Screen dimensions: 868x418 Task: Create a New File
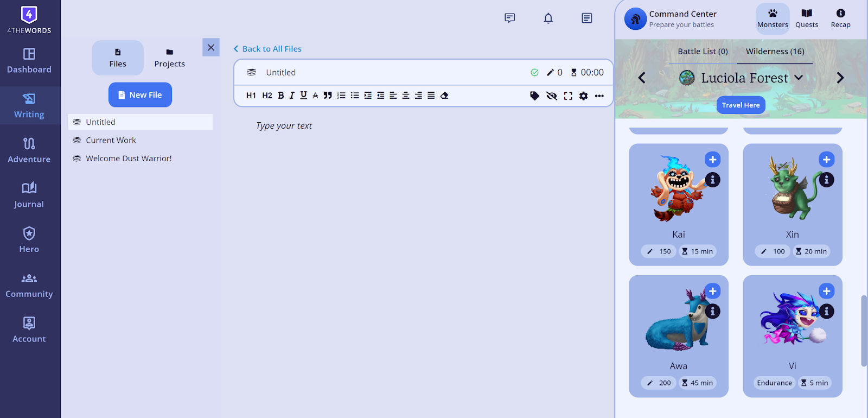(140, 94)
